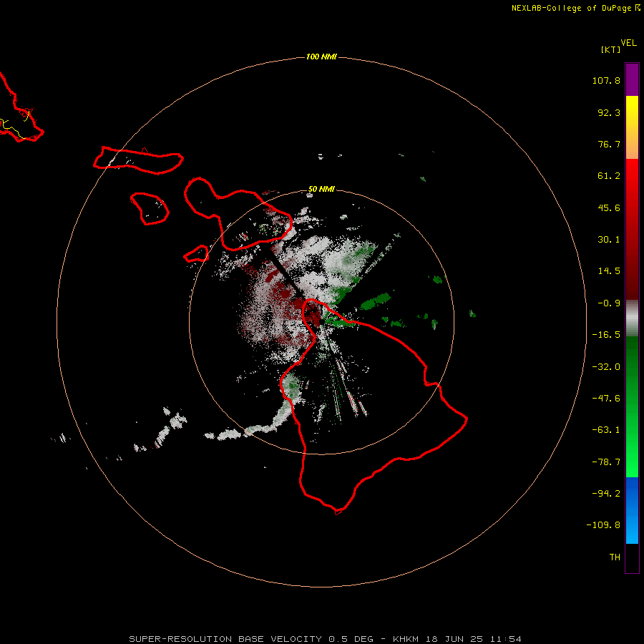Click the 100 NMI range ring label
644x644 pixels.
pyautogui.click(x=321, y=57)
